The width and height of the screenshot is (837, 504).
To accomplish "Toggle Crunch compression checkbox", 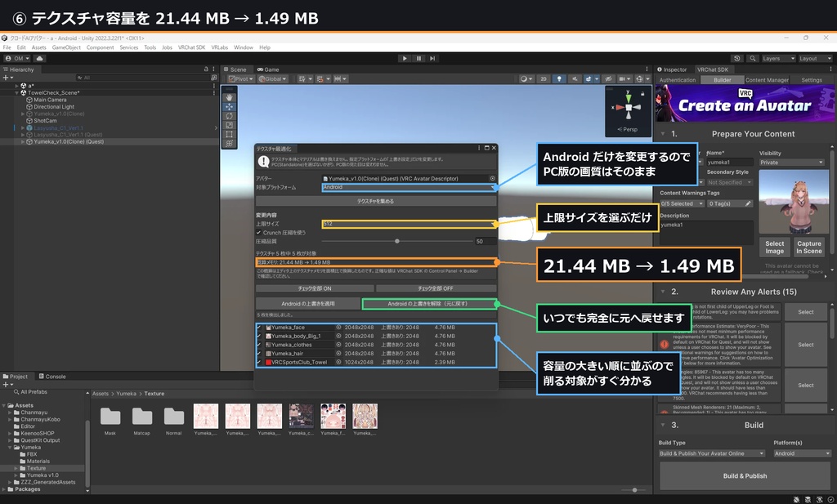I will coord(258,233).
